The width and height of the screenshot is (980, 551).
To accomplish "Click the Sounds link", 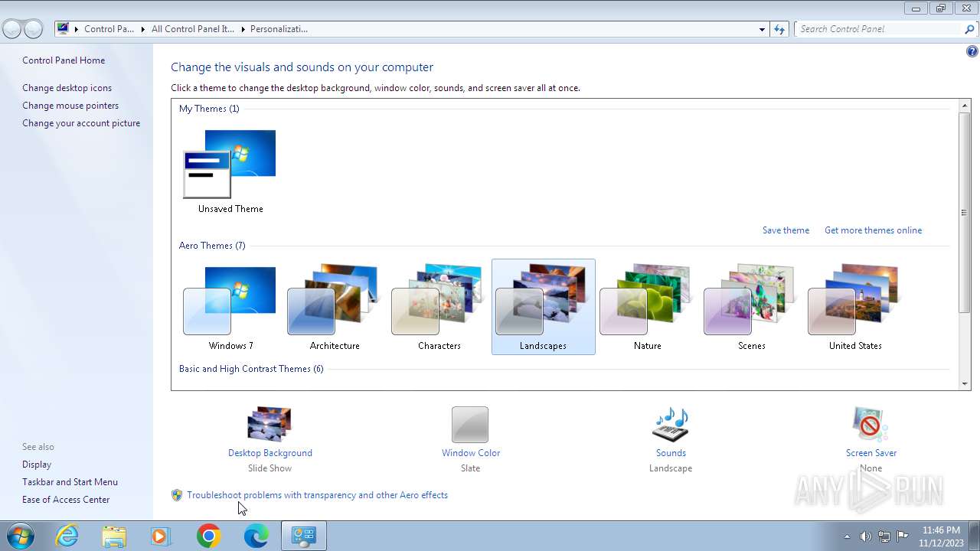I will pyautogui.click(x=671, y=453).
